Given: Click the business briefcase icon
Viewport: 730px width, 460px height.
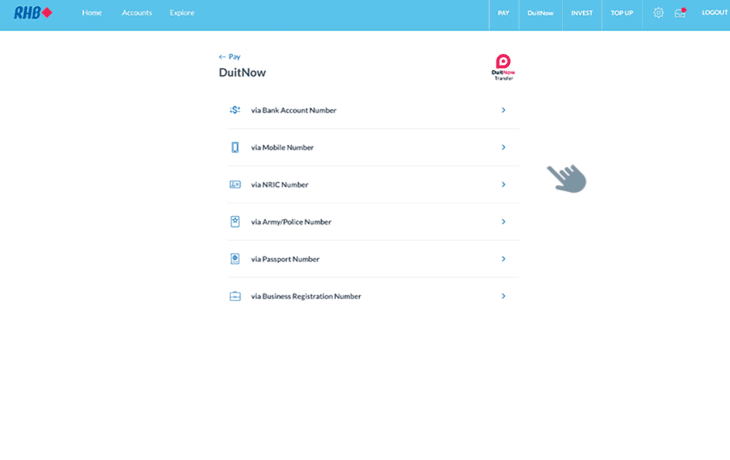Looking at the screenshot, I should pos(235,297).
